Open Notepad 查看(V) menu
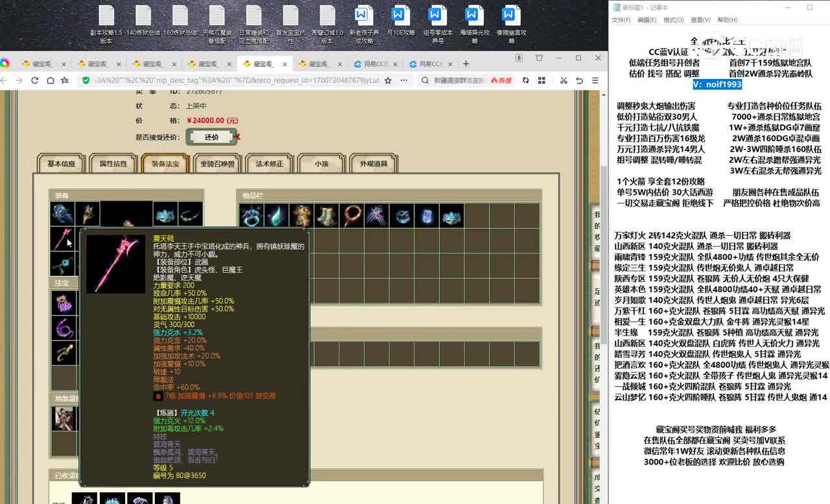 tap(700, 20)
